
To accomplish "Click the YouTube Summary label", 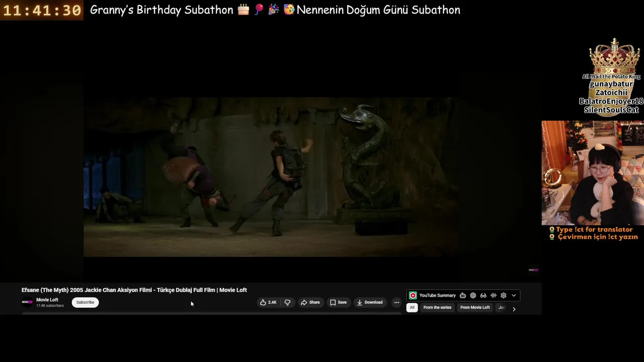I will click(x=438, y=296).
